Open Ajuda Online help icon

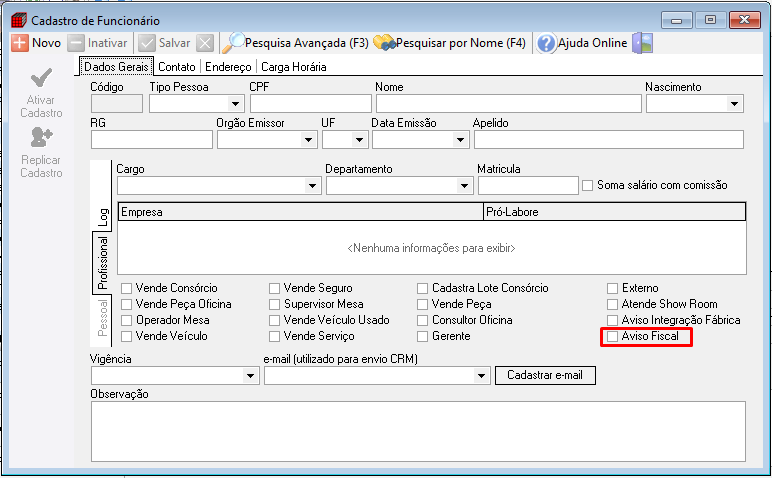point(546,43)
